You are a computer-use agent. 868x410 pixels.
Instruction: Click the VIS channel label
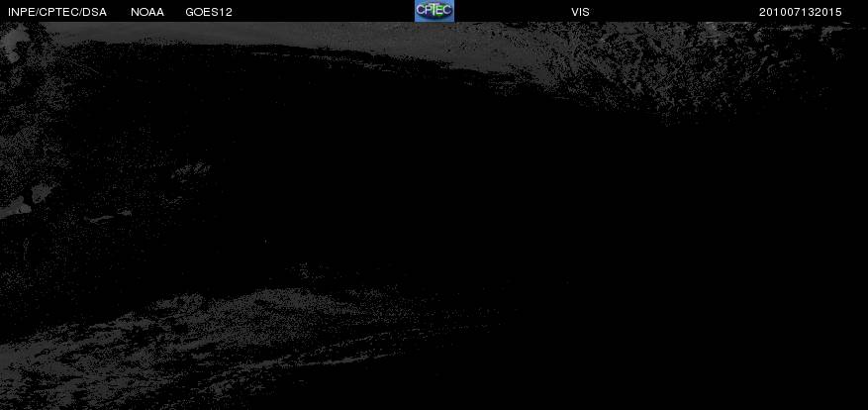click(580, 12)
